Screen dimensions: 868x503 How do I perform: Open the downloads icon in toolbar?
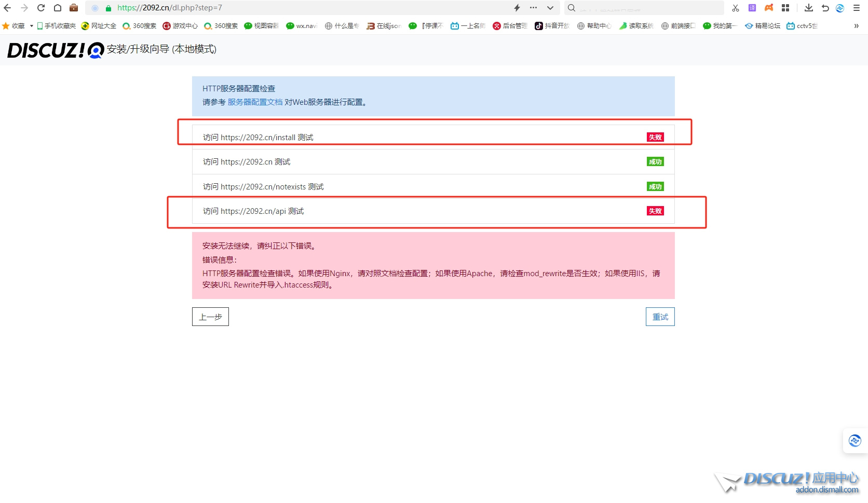808,8
